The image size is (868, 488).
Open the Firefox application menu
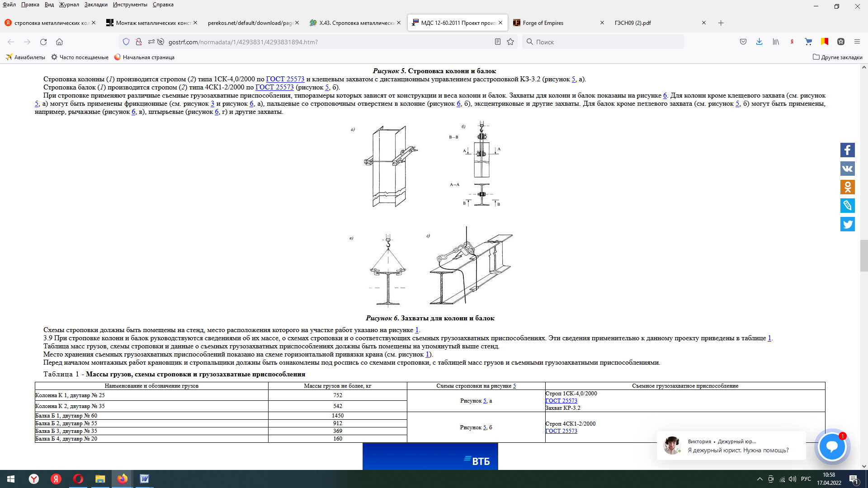857,42
